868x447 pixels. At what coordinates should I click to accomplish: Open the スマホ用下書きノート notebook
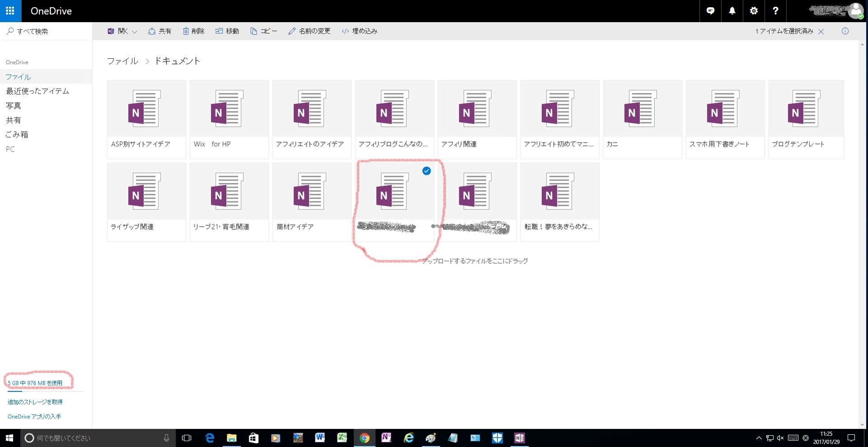click(x=725, y=119)
